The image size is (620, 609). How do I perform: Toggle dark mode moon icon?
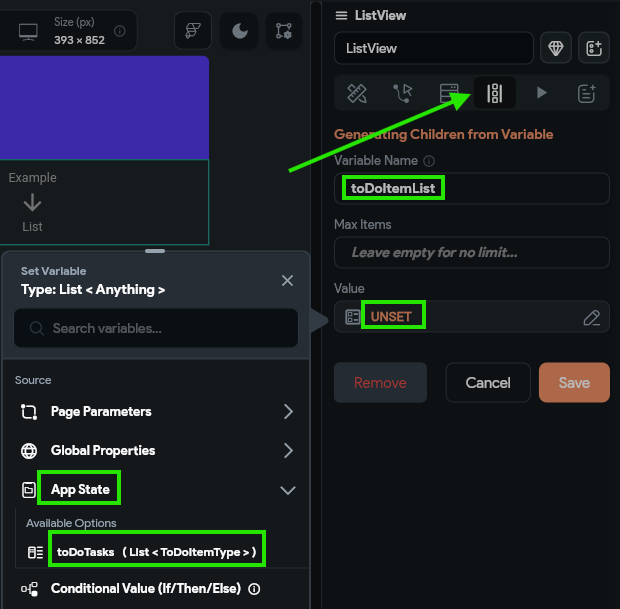239,31
